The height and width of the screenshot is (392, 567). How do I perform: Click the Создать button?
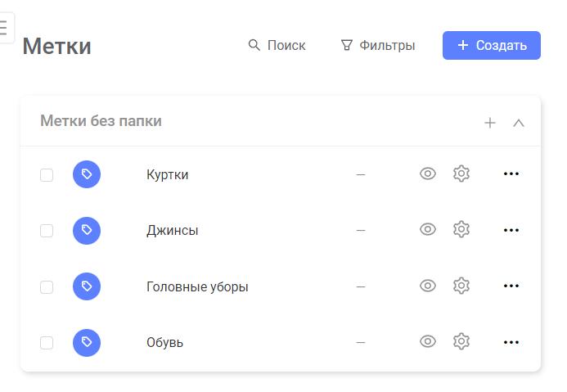(492, 45)
